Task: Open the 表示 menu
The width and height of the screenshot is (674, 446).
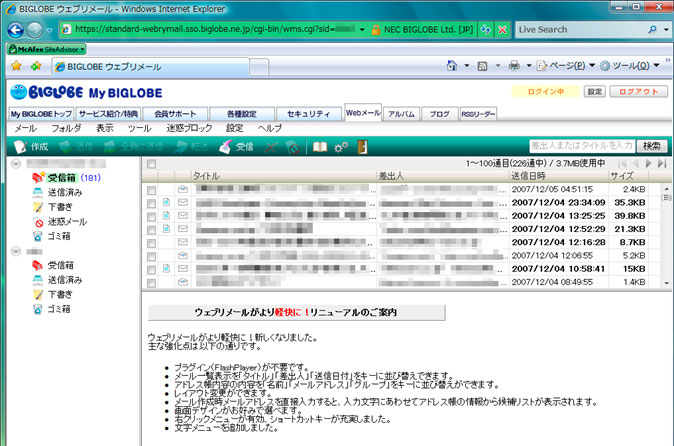Action: (x=105, y=128)
